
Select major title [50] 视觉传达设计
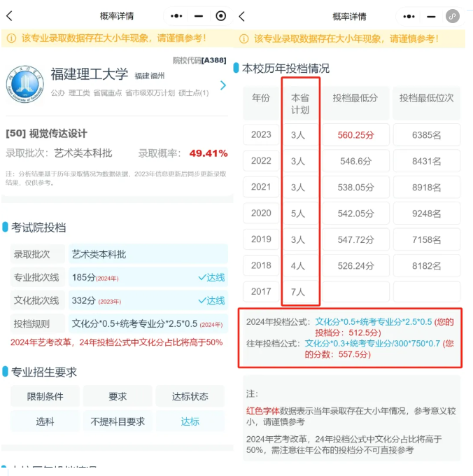46,133
